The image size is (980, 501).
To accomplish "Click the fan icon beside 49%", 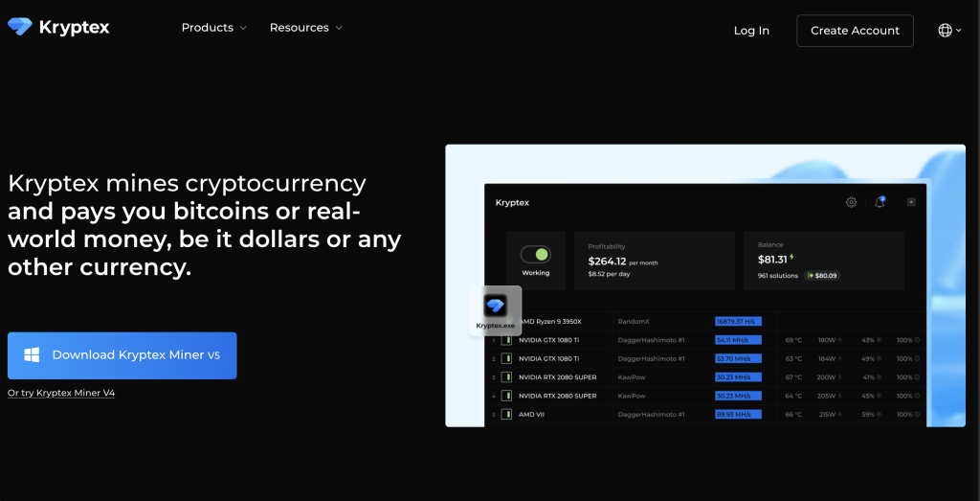I will (880, 359).
